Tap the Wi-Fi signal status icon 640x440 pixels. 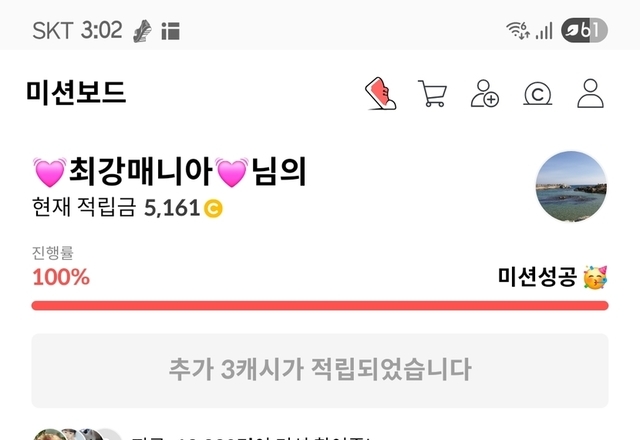(x=518, y=30)
